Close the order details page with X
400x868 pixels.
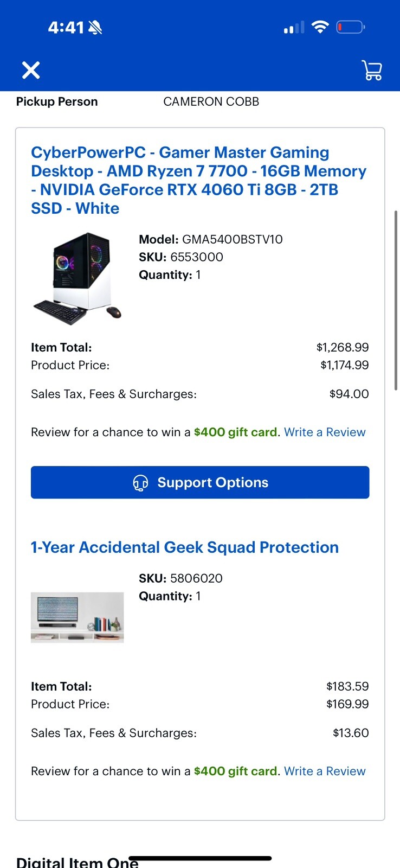click(x=31, y=70)
